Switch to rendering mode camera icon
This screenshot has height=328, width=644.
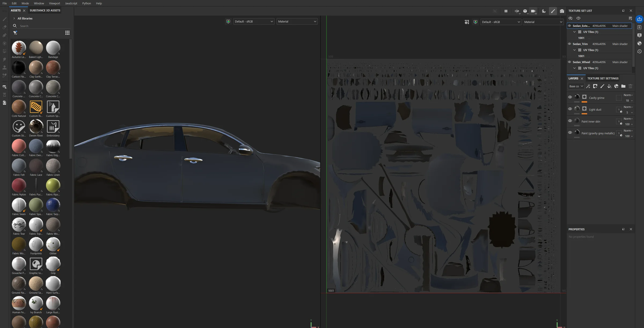coord(562,11)
